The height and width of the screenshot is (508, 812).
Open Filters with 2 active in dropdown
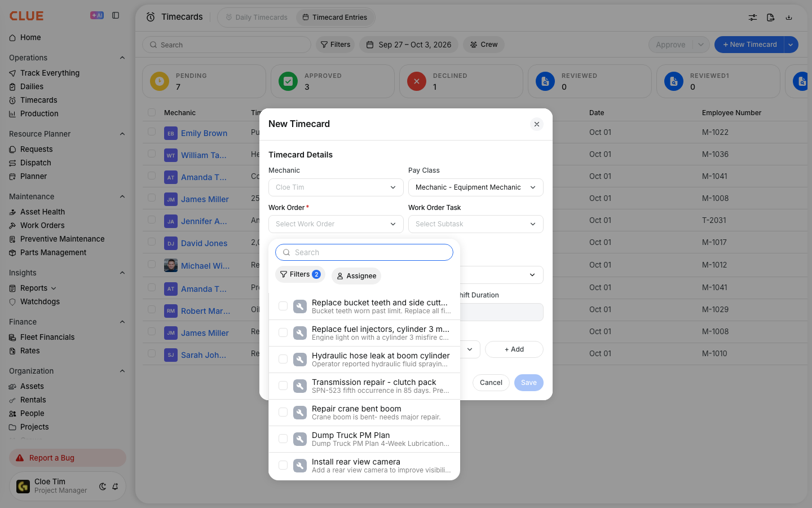click(x=301, y=274)
